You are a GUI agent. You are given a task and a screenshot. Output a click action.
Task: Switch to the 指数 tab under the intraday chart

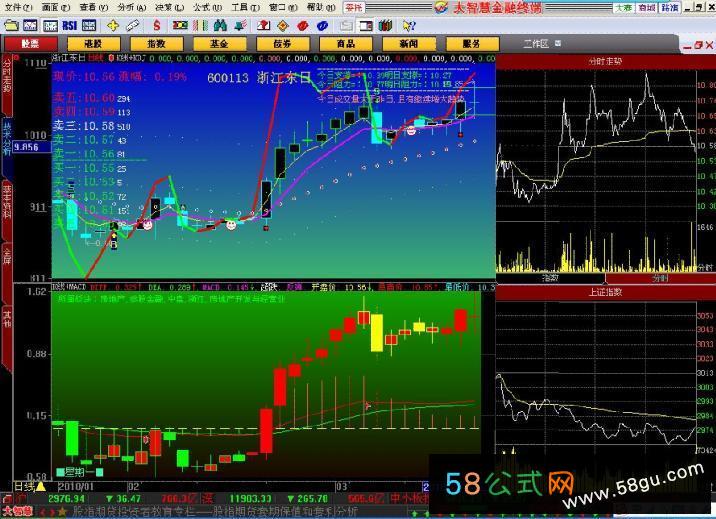(550, 278)
